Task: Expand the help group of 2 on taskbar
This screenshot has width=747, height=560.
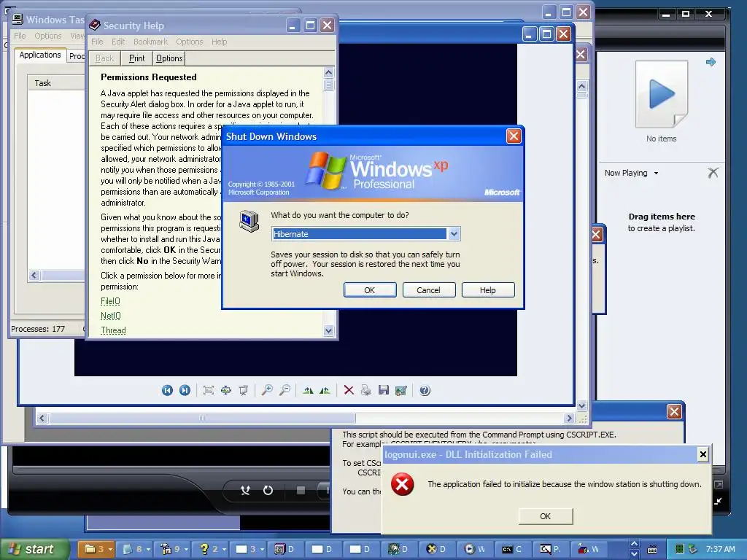Action: pos(212,549)
